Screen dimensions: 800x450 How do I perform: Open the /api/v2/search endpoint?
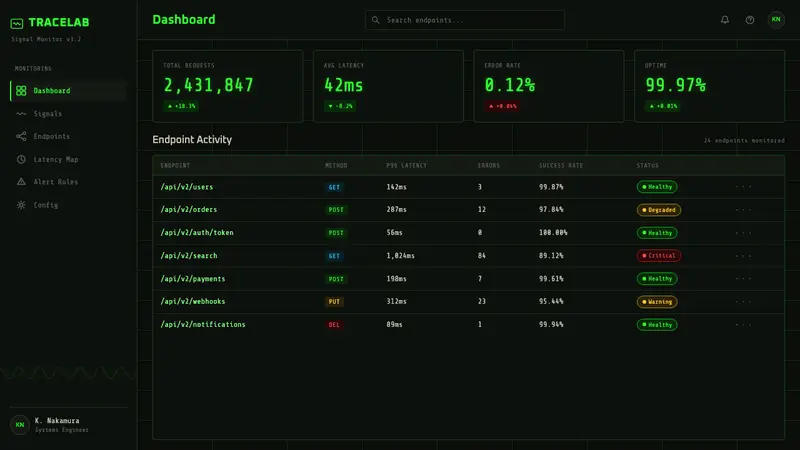click(x=189, y=256)
